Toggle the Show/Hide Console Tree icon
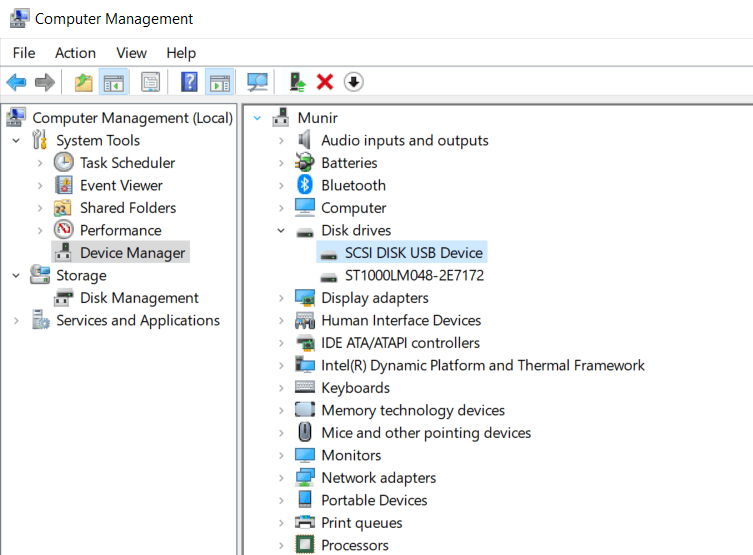 [x=114, y=82]
